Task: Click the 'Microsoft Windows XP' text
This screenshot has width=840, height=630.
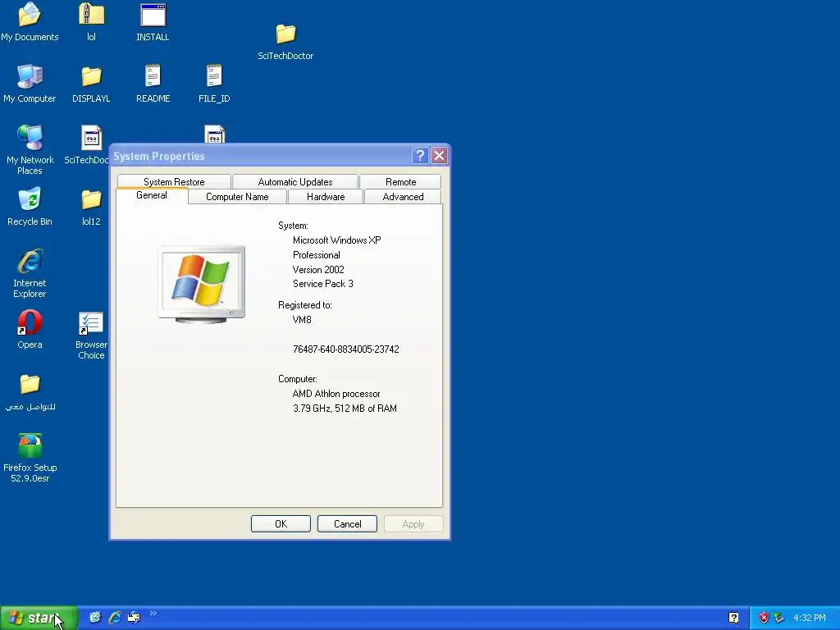Action: point(337,240)
